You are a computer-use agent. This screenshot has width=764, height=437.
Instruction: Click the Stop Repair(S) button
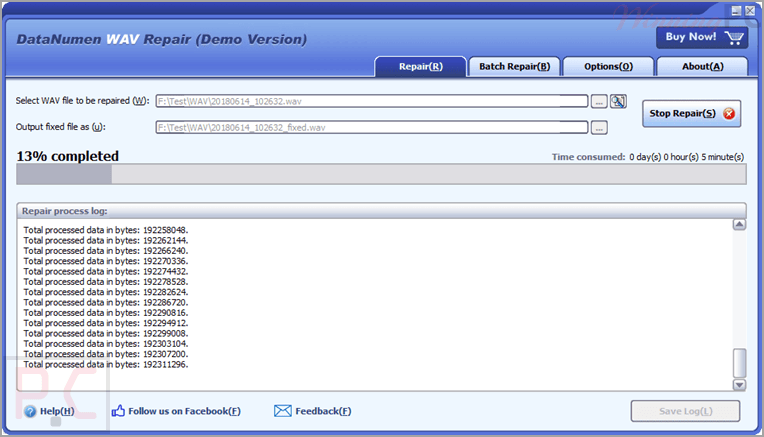coord(691,114)
